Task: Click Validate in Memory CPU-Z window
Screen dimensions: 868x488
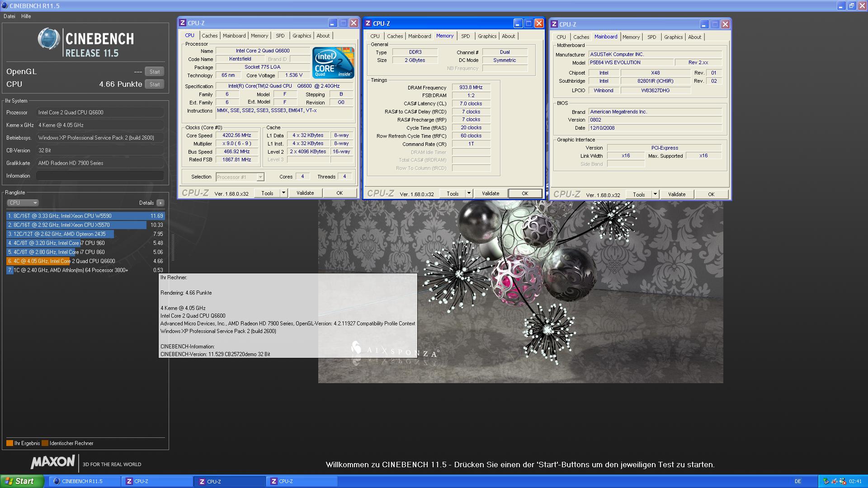Action: point(491,193)
